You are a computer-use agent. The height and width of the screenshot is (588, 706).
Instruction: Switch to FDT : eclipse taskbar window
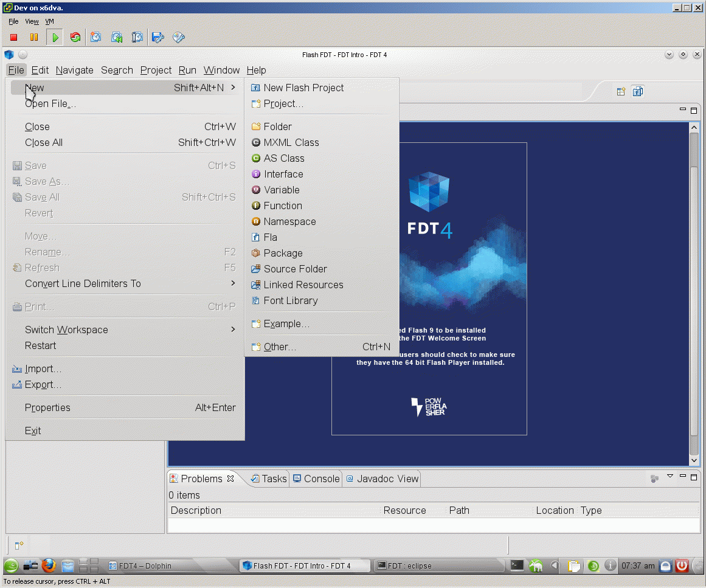pyautogui.click(x=439, y=566)
